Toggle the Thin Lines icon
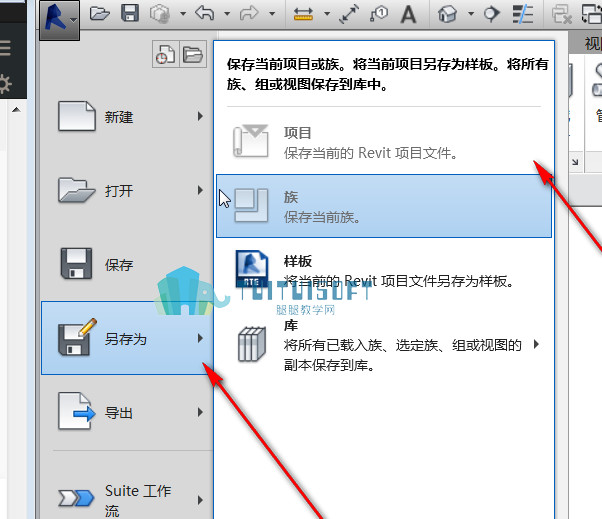The height and width of the screenshot is (519, 602). pyautogui.click(x=523, y=14)
